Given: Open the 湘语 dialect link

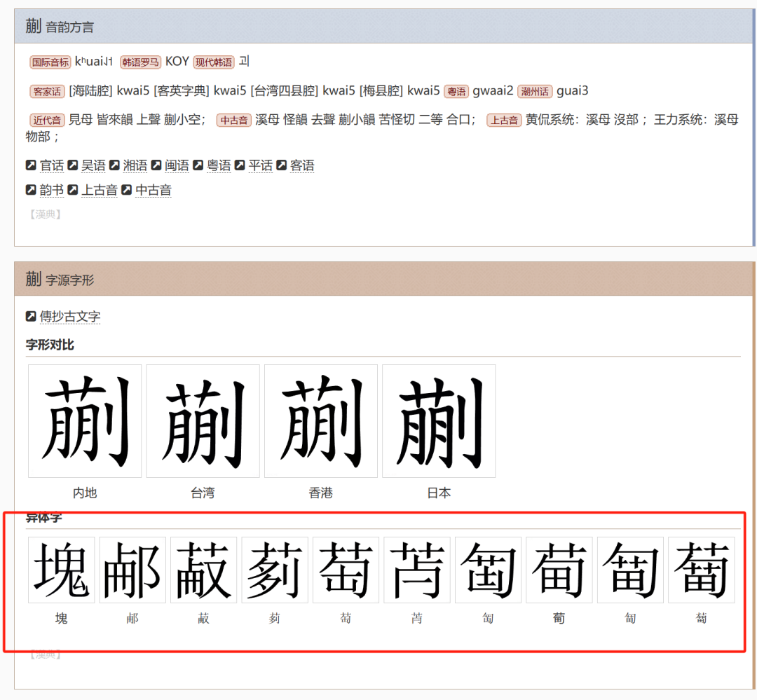Looking at the screenshot, I should click(135, 165).
